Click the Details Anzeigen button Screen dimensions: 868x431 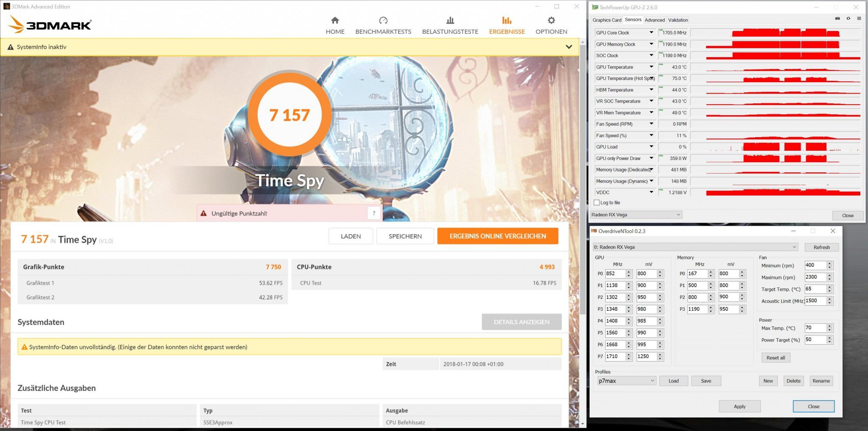pos(521,322)
